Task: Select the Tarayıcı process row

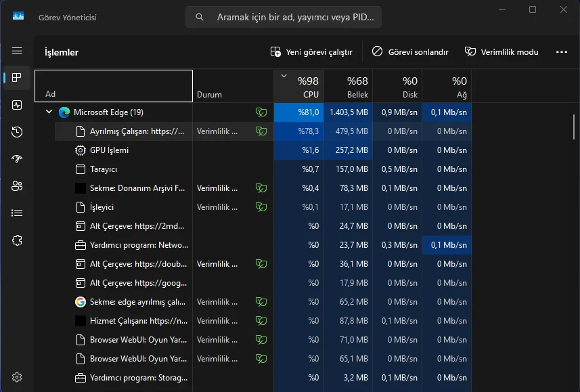Action: (104, 169)
